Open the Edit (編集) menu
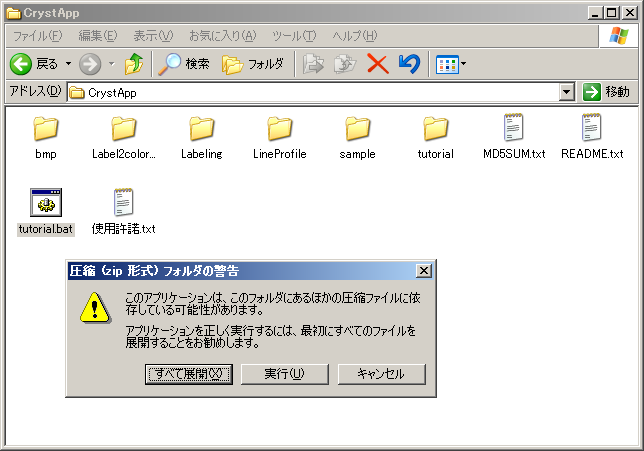 [x=98, y=36]
